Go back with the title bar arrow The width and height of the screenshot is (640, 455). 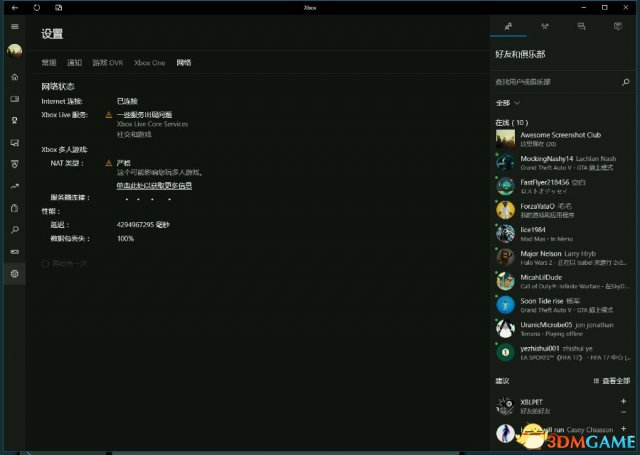[15, 7]
